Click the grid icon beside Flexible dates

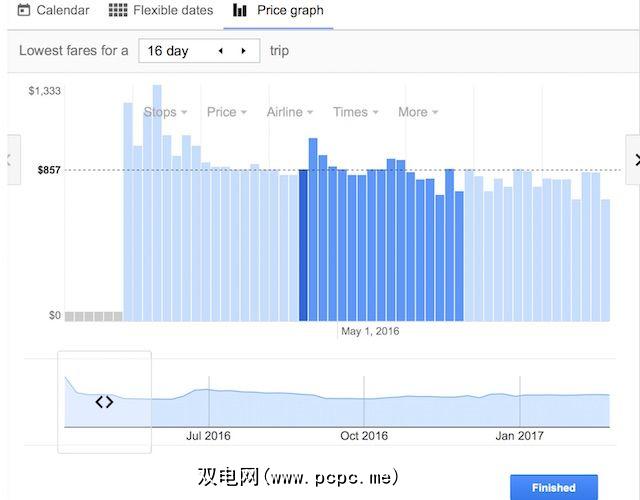tap(118, 10)
